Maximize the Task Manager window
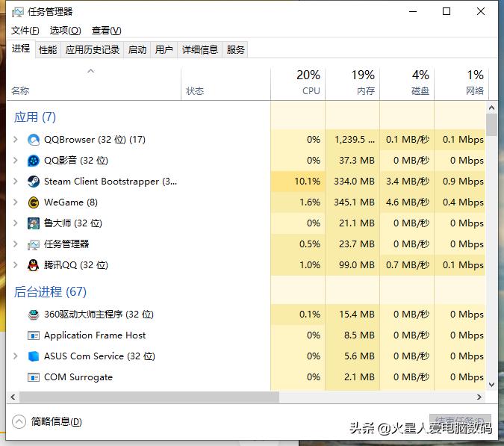The width and height of the screenshot is (504, 446). coord(447,11)
